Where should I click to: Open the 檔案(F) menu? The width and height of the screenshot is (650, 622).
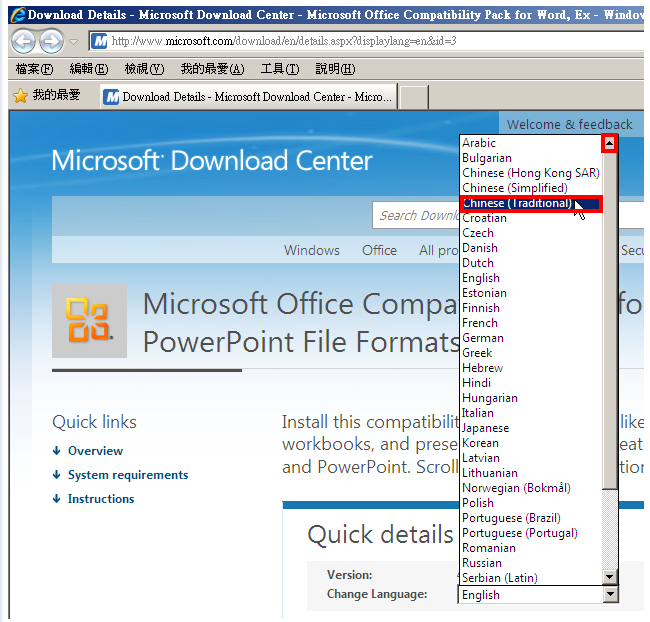point(34,68)
